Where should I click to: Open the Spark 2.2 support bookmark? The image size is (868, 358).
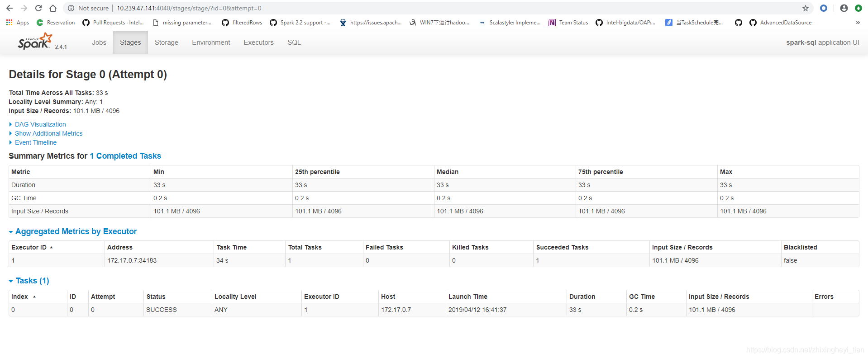click(x=300, y=23)
